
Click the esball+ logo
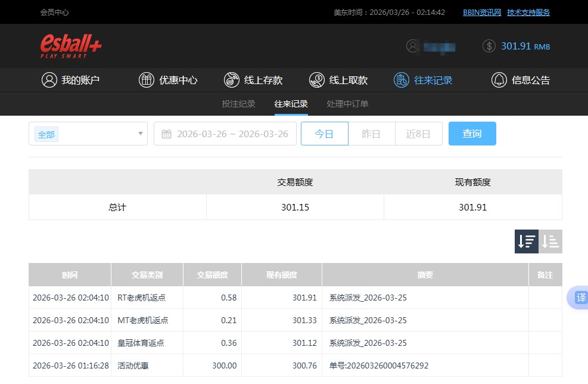click(71, 45)
